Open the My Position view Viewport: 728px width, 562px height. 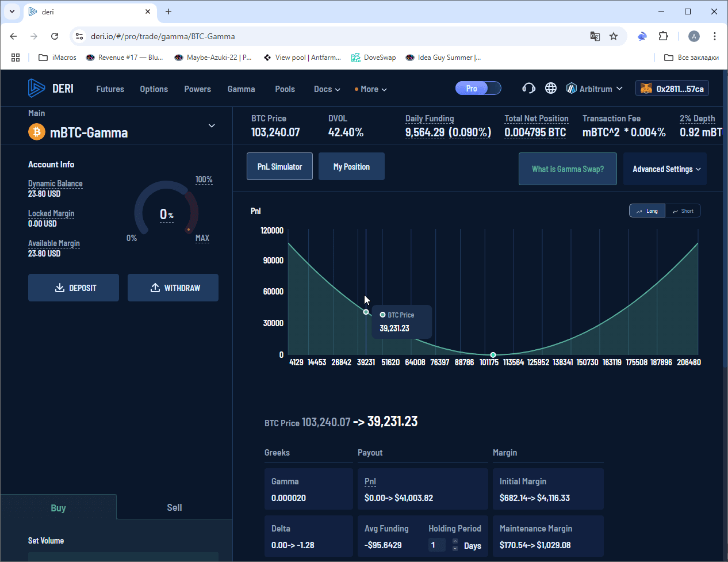pyautogui.click(x=351, y=166)
